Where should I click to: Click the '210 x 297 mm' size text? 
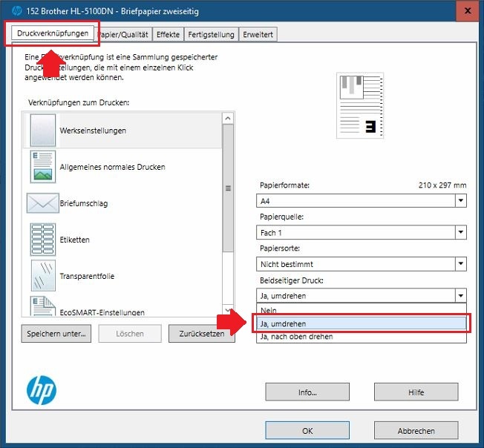(x=442, y=185)
